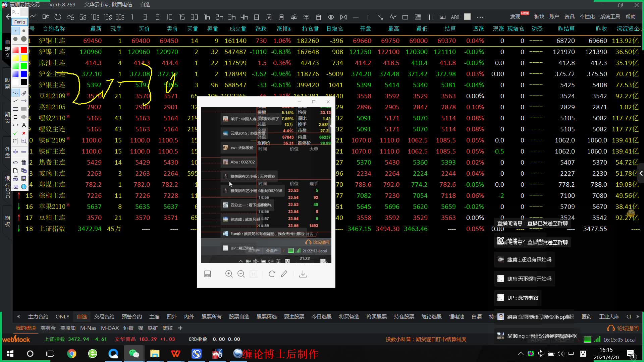This screenshot has height=362, width=644.
Task: Click the 论坛提问 link
Action: (623, 328)
